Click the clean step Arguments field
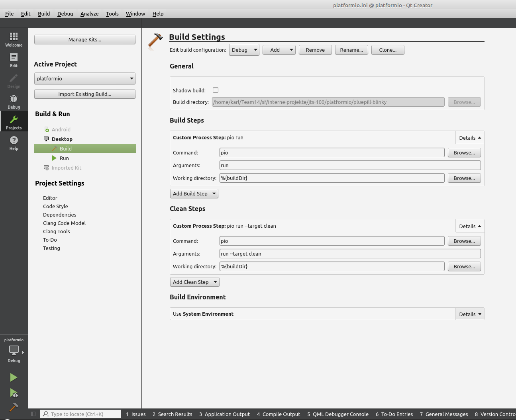 [x=350, y=254]
